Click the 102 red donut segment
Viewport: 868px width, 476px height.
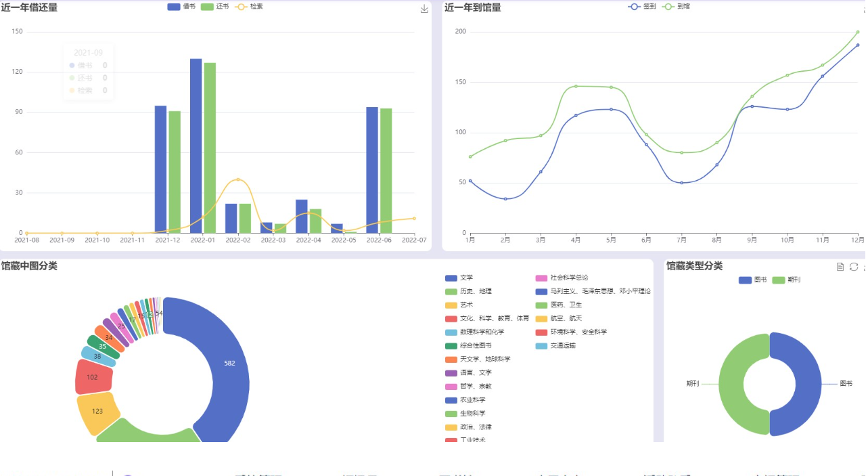coord(93,376)
